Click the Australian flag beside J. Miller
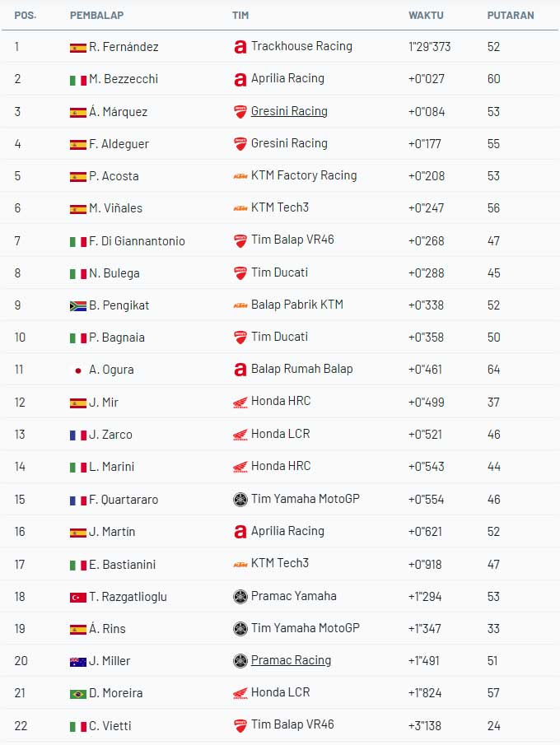Viewport: 560px width, 745px height. pyautogui.click(x=78, y=661)
